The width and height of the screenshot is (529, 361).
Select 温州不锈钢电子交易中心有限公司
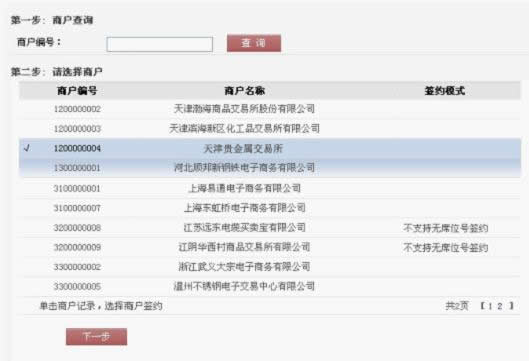(x=244, y=286)
